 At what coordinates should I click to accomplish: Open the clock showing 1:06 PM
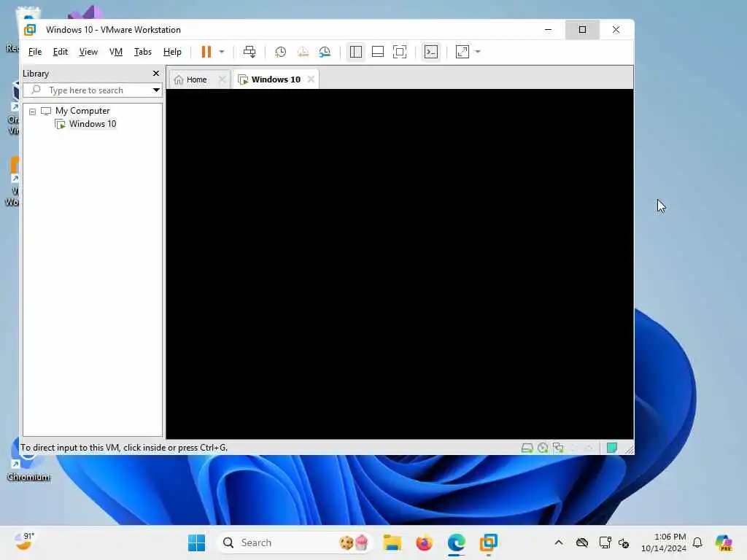[664, 542]
